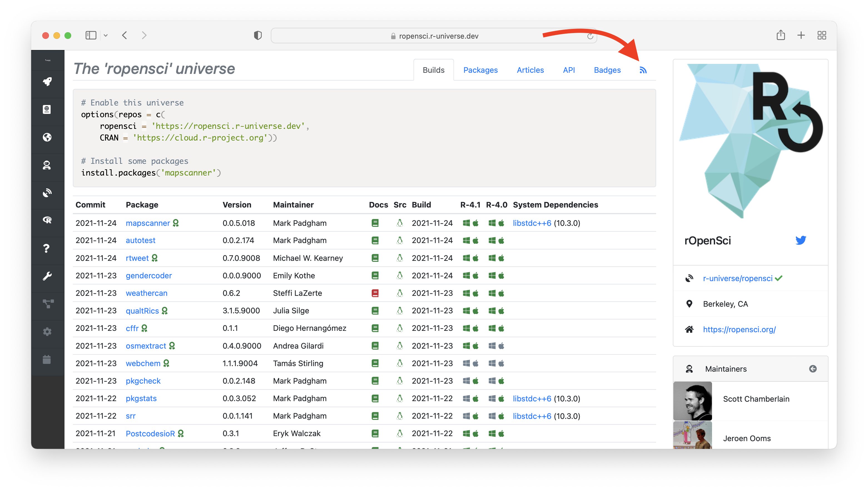The image size is (868, 490).
Task: Switch to the Packages tab
Action: 480,70
